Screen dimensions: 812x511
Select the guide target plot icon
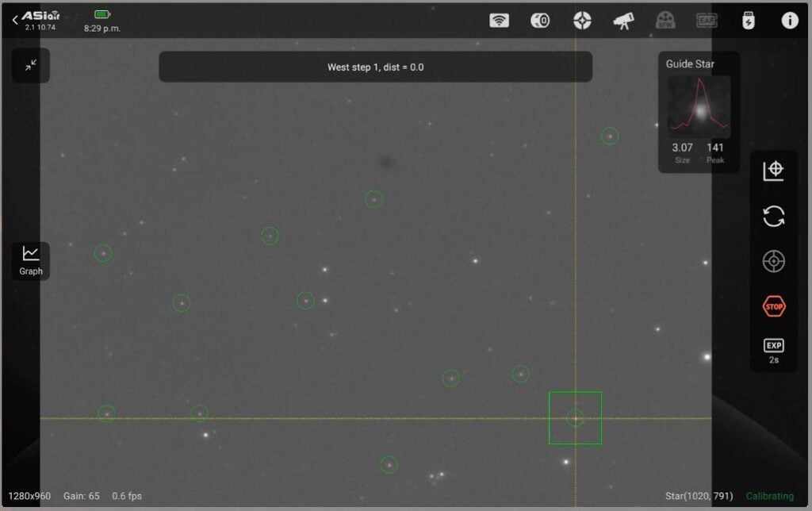[x=774, y=170]
